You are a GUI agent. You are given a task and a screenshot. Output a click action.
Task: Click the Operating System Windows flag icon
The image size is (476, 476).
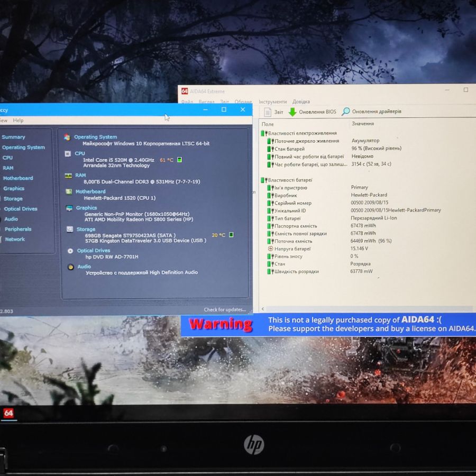67,137
